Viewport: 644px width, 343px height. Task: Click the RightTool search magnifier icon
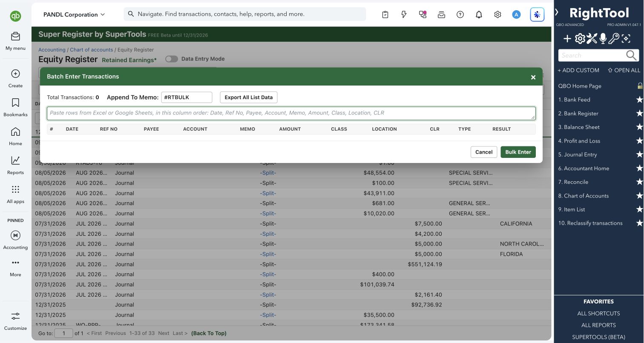pyautogui.click(x=632, y=55)
